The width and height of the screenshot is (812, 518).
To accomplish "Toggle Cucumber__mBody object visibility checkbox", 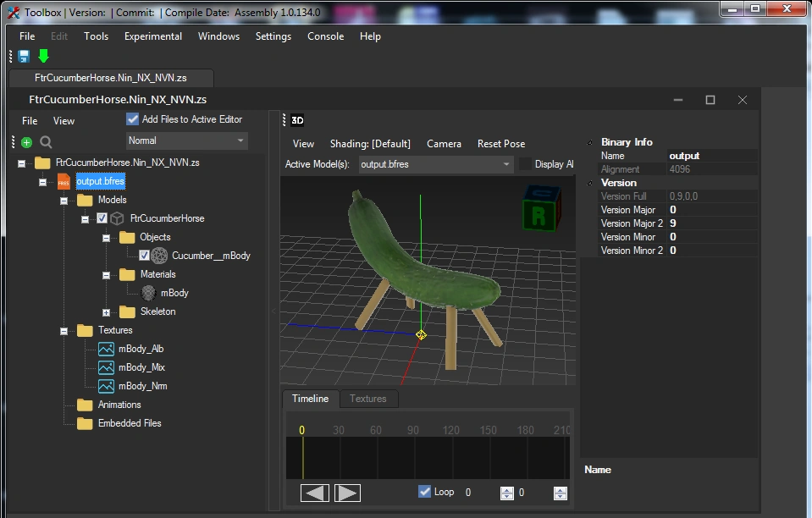I will coord(144,256).
